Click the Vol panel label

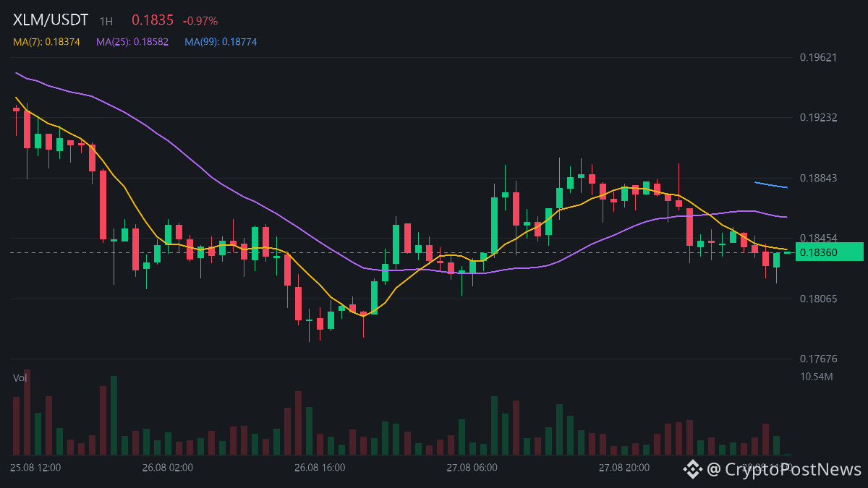click(x=20, y=377)
